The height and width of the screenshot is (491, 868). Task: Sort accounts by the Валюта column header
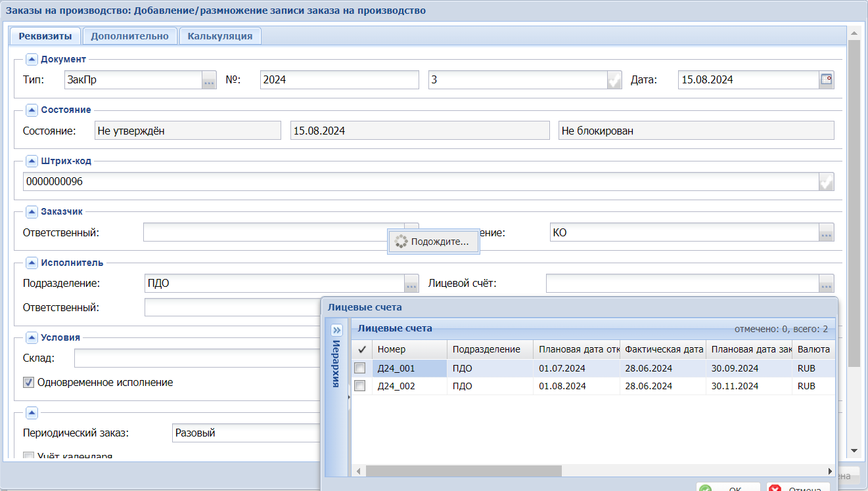click(x=813, y=349)
